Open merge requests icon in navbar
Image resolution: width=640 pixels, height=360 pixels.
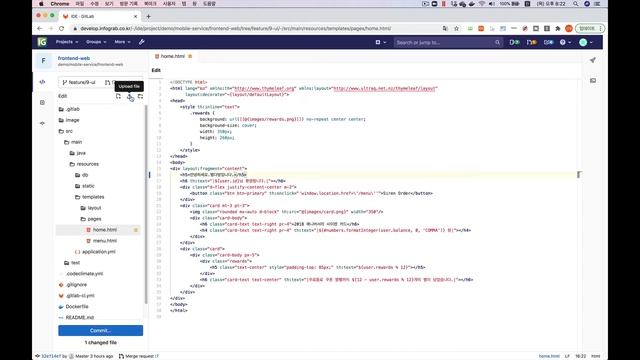click(531, 42)
